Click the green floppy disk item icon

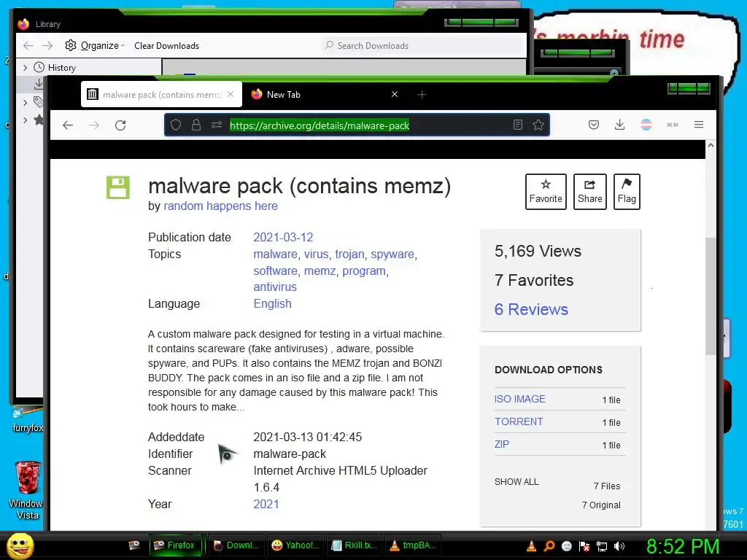[117, 187]
